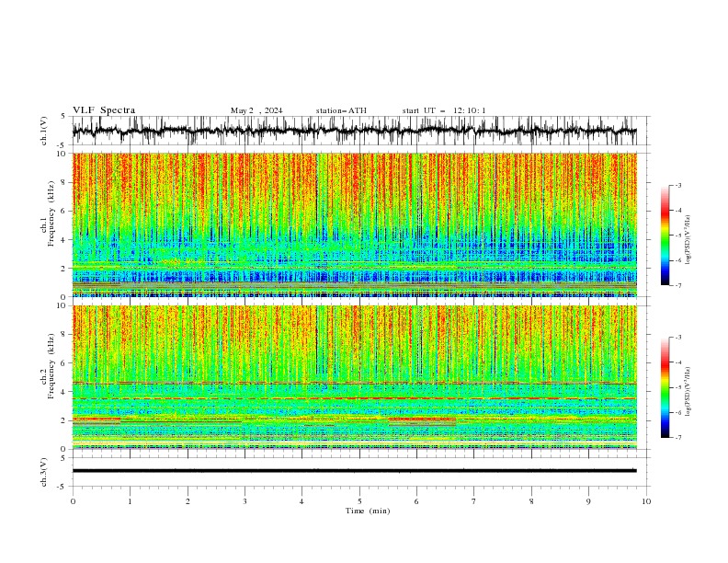Click the ch.2 spectrogram panel
This screenshot has height=563, width=728.
point(354,377)
